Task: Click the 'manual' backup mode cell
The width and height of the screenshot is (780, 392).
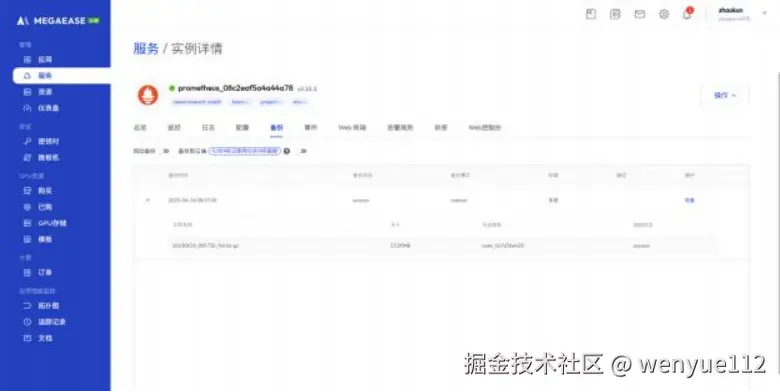Action: (x=459, y=200)
